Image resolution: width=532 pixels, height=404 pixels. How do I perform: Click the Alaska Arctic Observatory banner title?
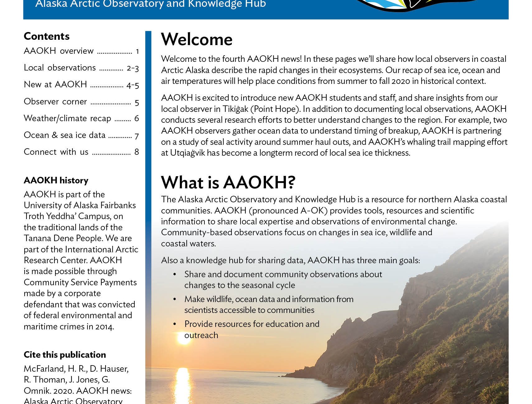click(151, 4)
